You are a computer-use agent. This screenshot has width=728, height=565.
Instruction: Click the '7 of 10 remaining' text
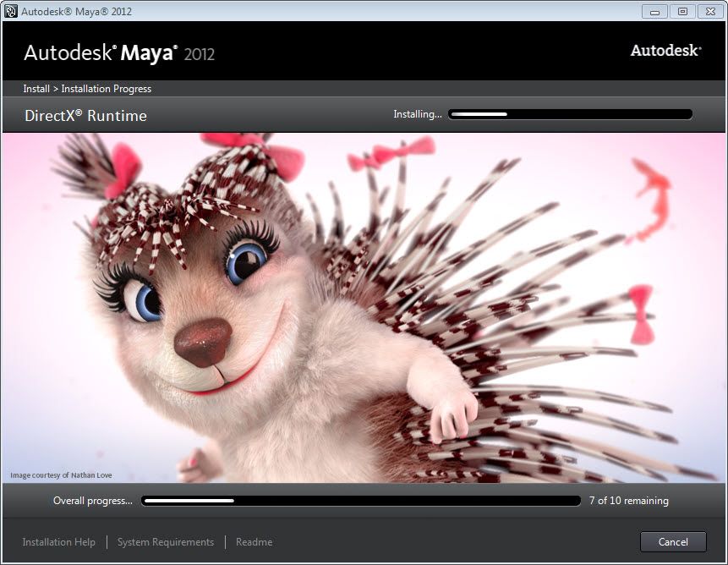[x=628, y=501]
